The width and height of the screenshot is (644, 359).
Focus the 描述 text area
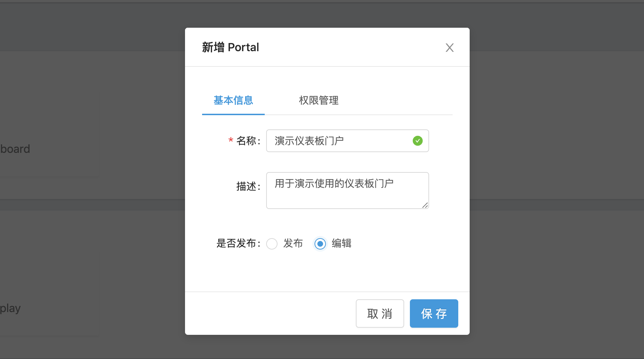(347, 191)
